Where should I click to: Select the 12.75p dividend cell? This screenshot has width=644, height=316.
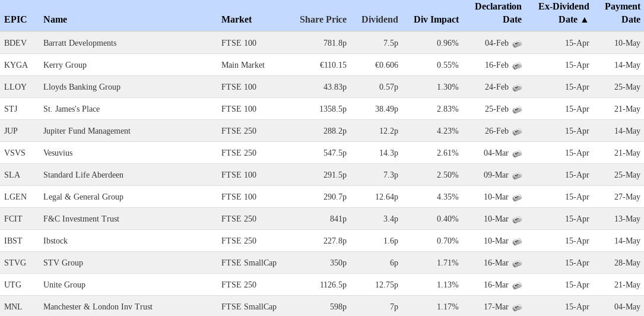coord(386,285)
